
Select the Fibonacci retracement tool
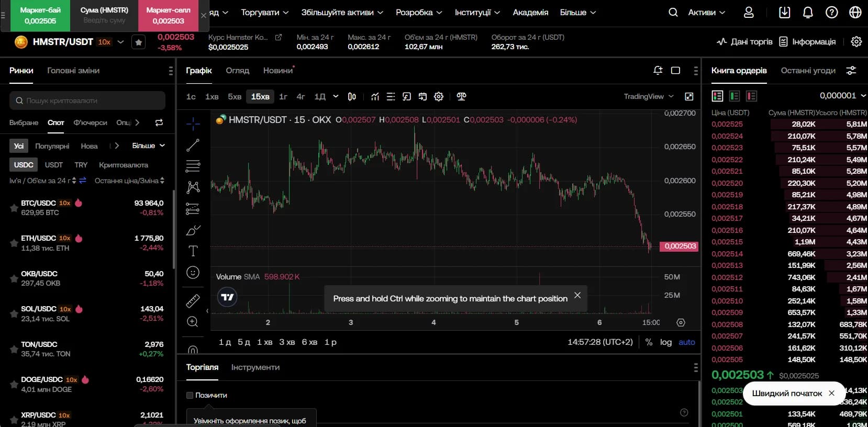193,166
